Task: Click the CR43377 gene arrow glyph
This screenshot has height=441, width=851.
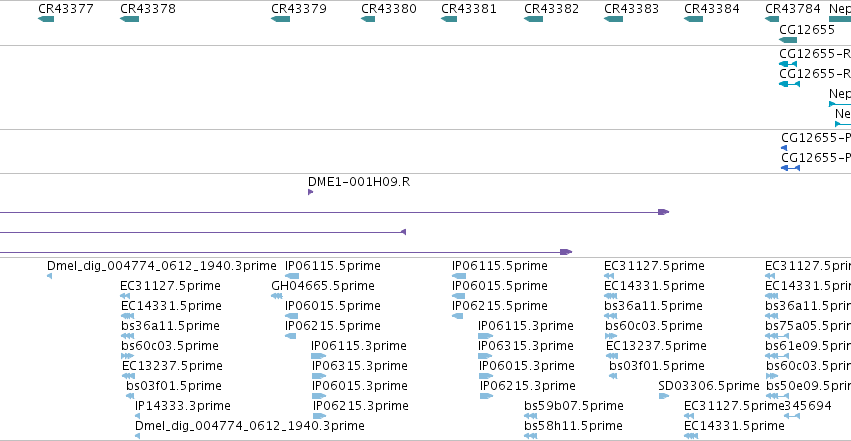Action: pyautogui.click(x=46, y=19)
